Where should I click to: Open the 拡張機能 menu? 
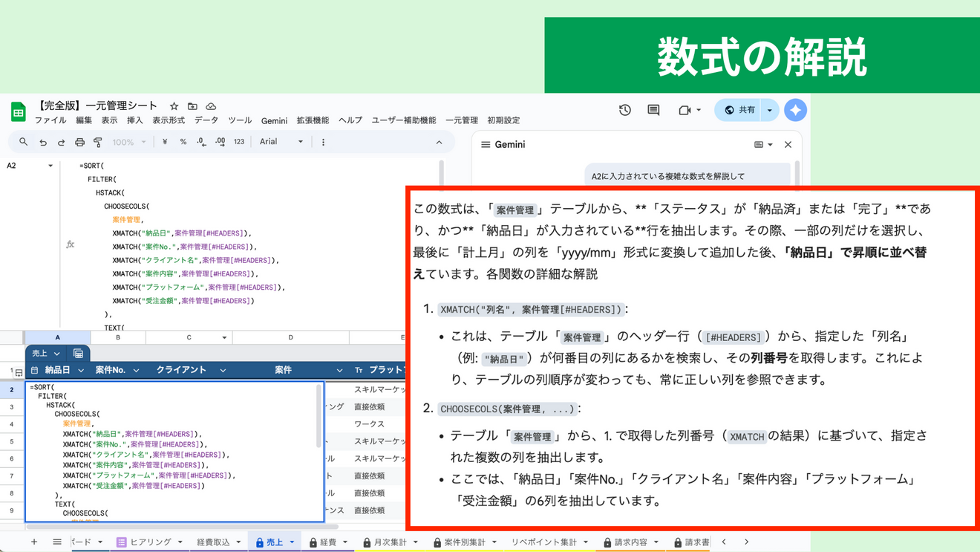[x=313, y=120]
